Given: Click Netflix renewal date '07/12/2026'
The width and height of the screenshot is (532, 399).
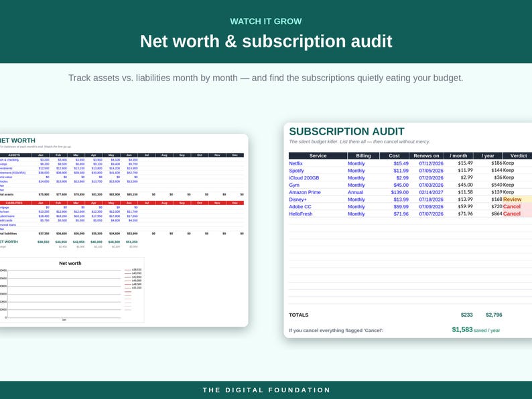Looking at the screenshot, I should point(431,163).
